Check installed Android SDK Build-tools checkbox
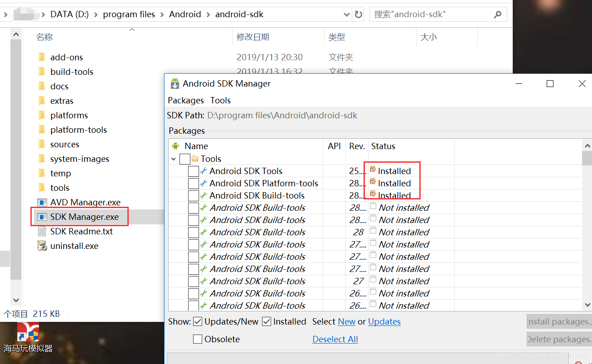Screen dimensions: 592x364 (x=194, y=196)
